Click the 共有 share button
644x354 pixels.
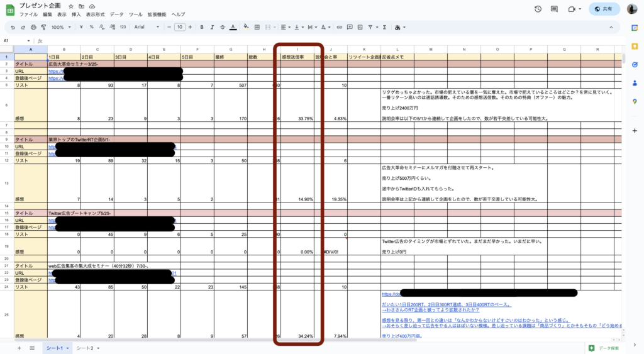pos(603,9)
